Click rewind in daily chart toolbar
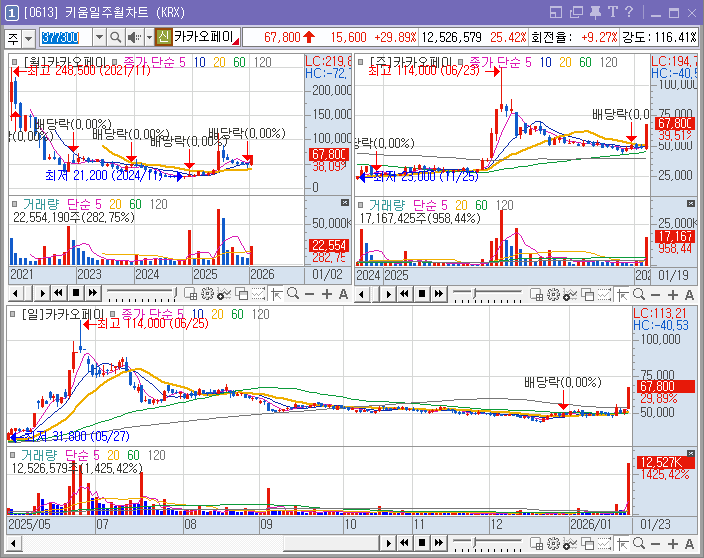Viewport: 704px width, 558px height. coord(405,543)
